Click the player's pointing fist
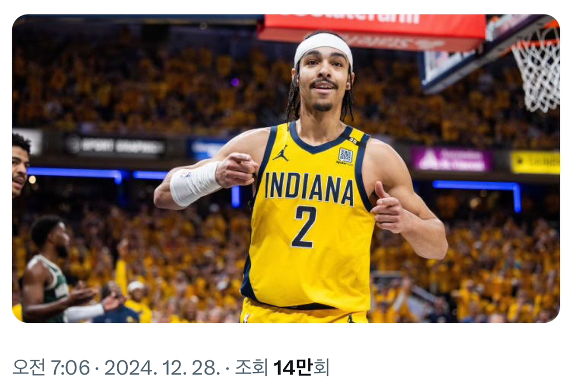572x392 pixels. point(236,169)
